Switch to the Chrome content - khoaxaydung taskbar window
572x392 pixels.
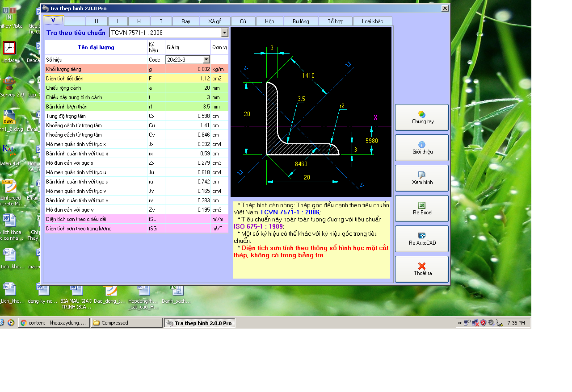coord(54,323)
